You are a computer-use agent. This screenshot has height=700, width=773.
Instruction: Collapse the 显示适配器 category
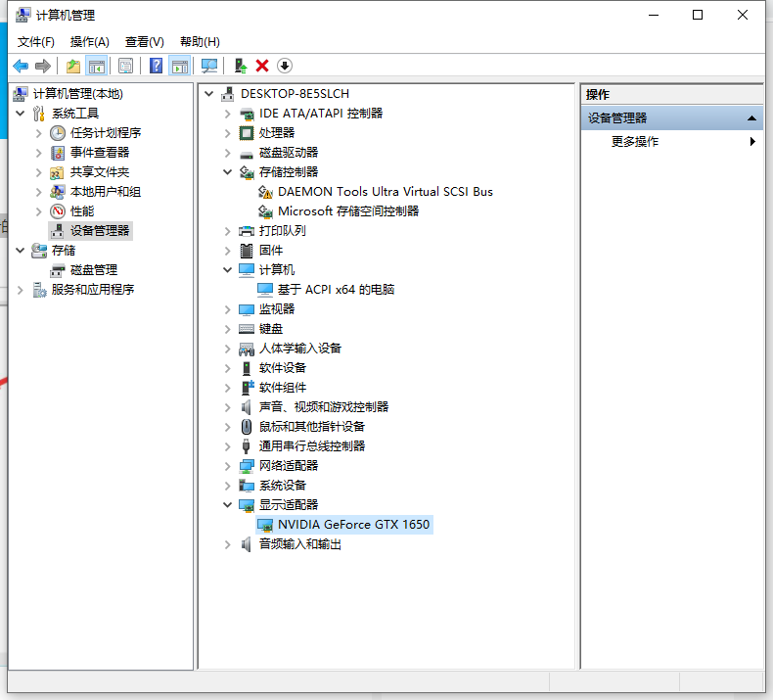click(228, 504)
